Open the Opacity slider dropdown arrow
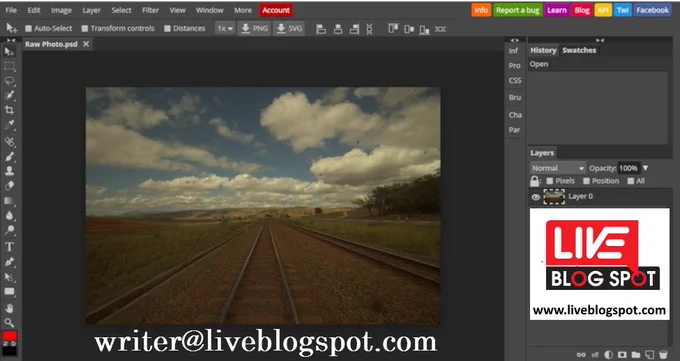Image resolution: width=680 pixels, height=361 pixels. click(645, 168)
